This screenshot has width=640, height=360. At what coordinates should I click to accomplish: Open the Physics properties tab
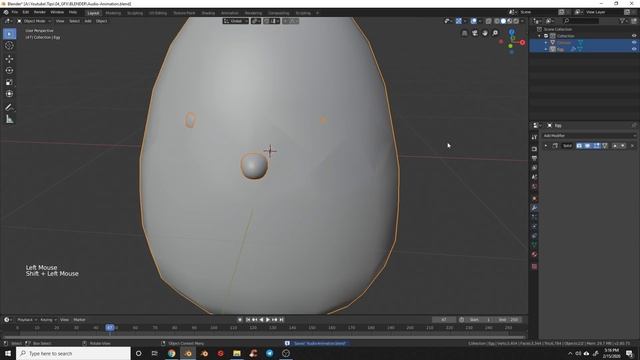click(x=534, y=227)
